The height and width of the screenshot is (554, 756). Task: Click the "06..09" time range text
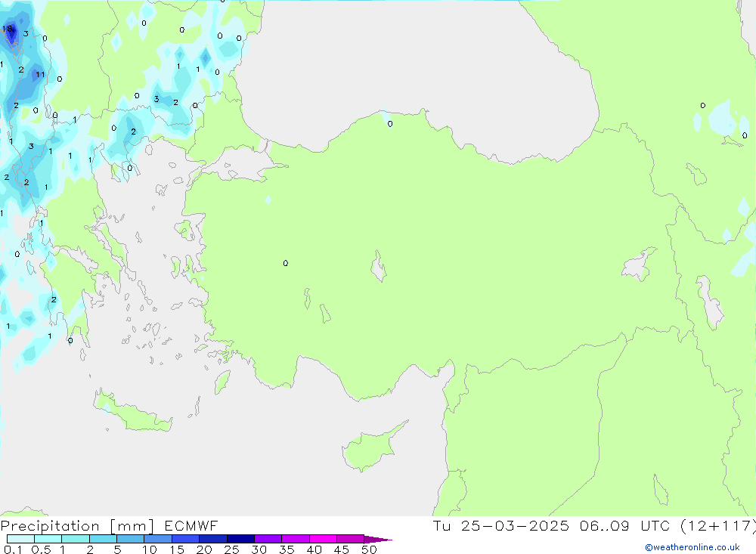tap(605, 526)
